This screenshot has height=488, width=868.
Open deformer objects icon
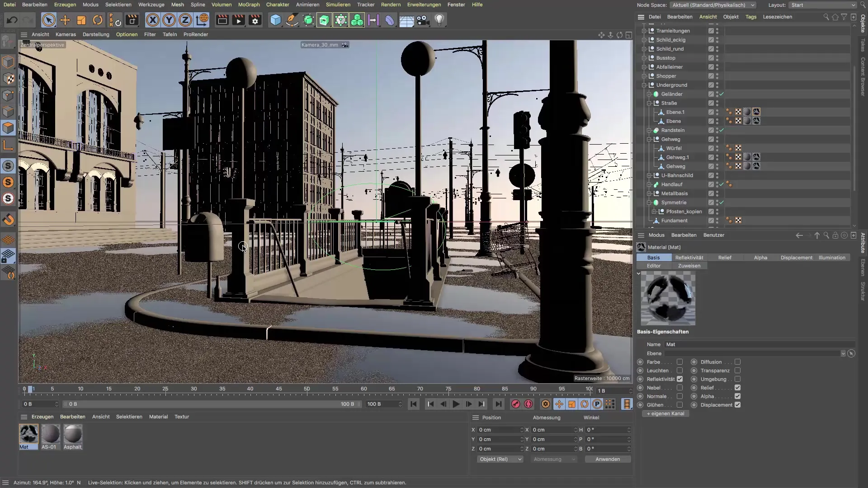[390, 20]
